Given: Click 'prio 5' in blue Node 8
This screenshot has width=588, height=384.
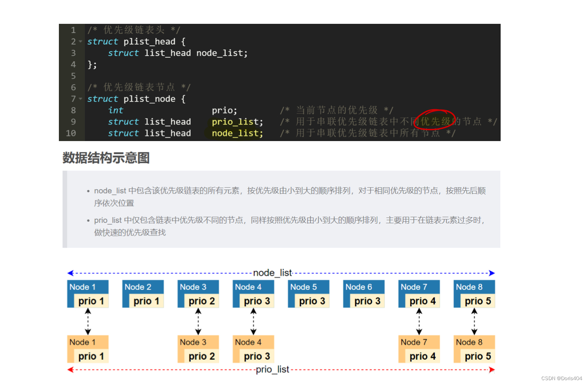Looking at the screenshot, I should (x=478, y=301).
